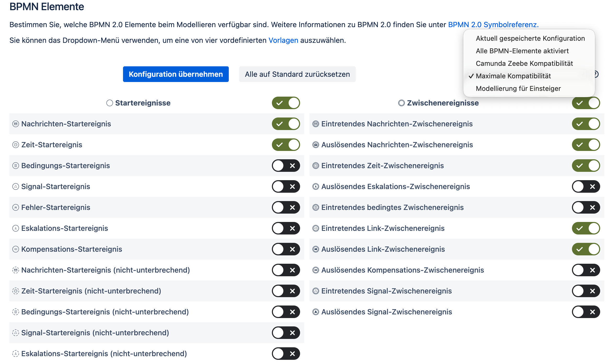The height and width of the screenshot is (364, 608).
Task: Click the Eintretendes Signal-Zwischenereignis icon
Action: coord(316,291)
